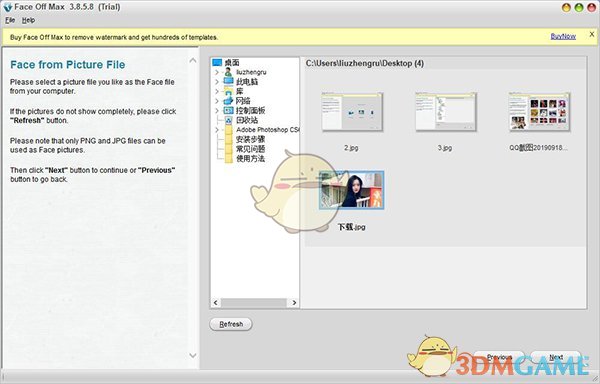Viewport: 600px width, 384px height.
Task: Select the 此电脑 computer icon
Action: click(228, 81)
